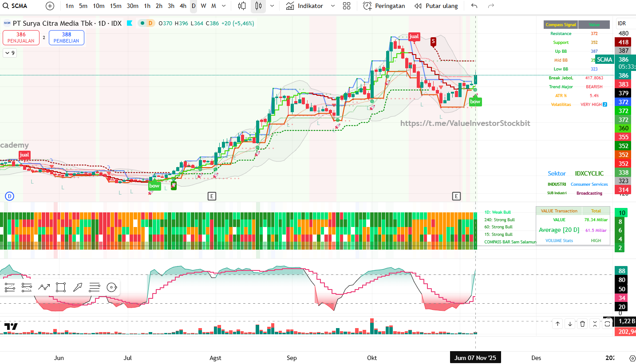The width and height of the screenshot is (636, 364).
Task: Toggle collapse on the volume pane
Action: (x=595, y=324)
